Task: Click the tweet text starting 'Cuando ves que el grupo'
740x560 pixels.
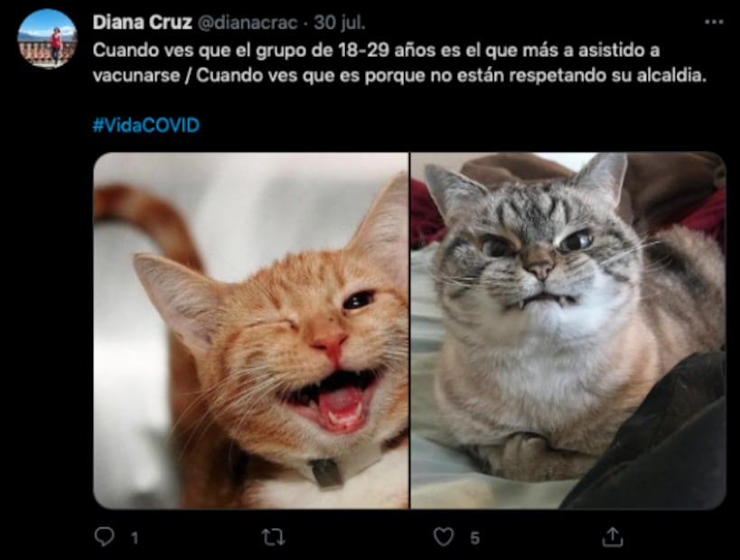Action: tap(399, 62)
